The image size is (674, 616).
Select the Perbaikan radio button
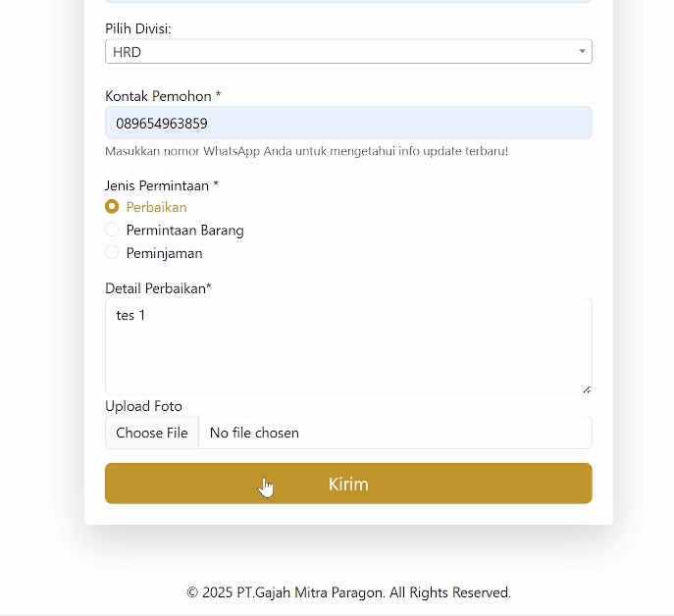pos(112,207)
